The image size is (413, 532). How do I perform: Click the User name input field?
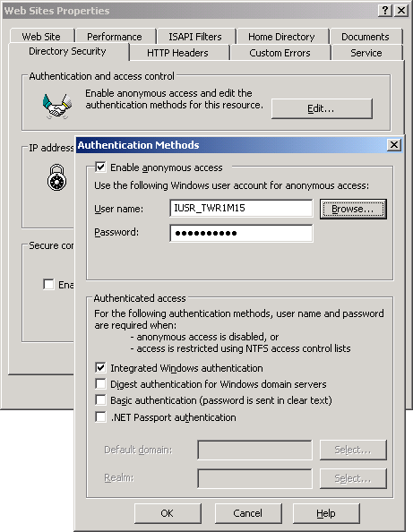[241, 208]
